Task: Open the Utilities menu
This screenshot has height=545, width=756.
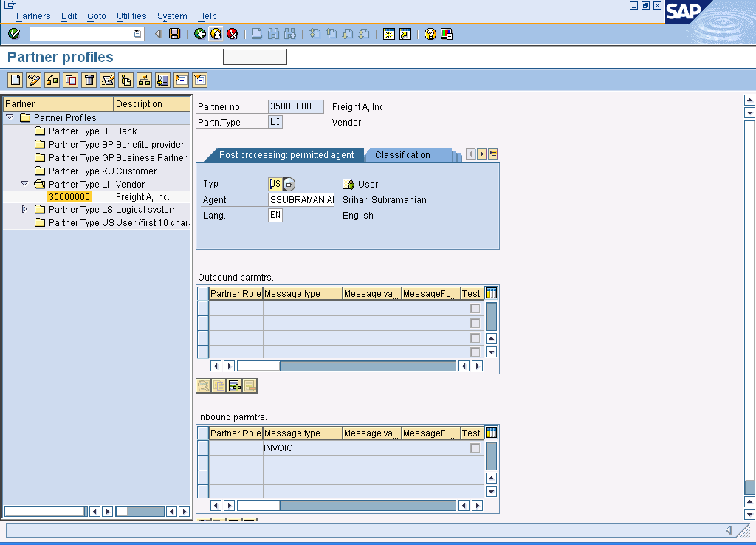Action: (131, 16)
